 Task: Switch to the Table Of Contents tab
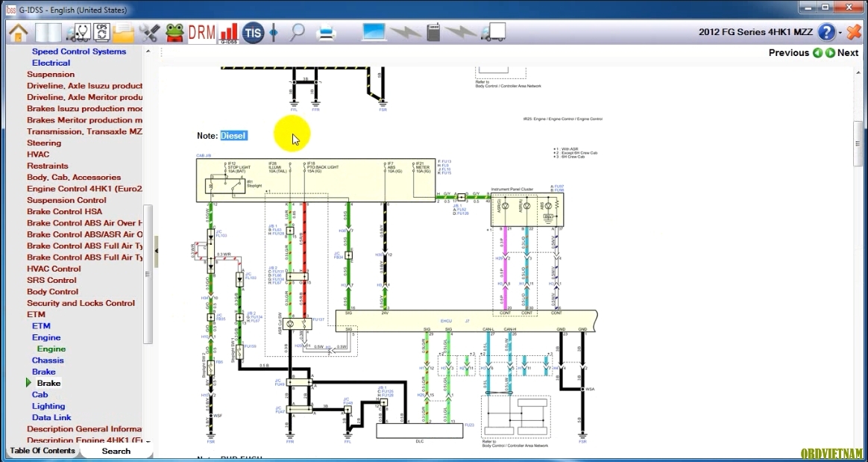[43, 450]
